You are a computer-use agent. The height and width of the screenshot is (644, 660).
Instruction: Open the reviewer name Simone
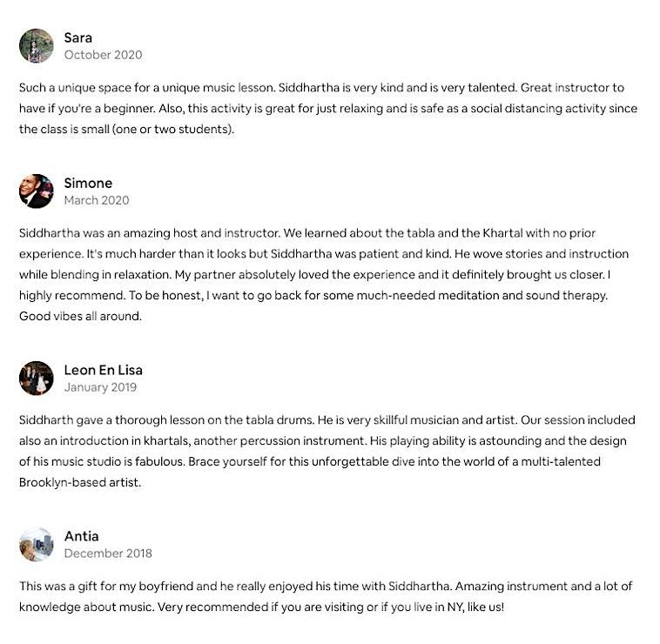tap(88, 183)
